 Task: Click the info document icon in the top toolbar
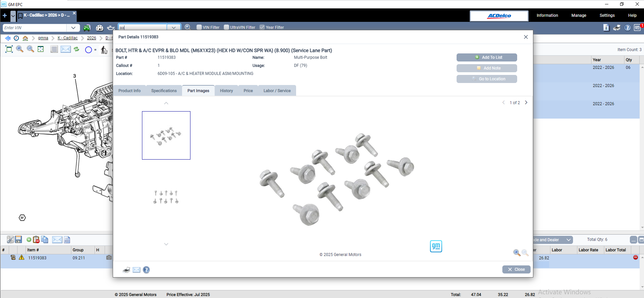coord(606,28)
